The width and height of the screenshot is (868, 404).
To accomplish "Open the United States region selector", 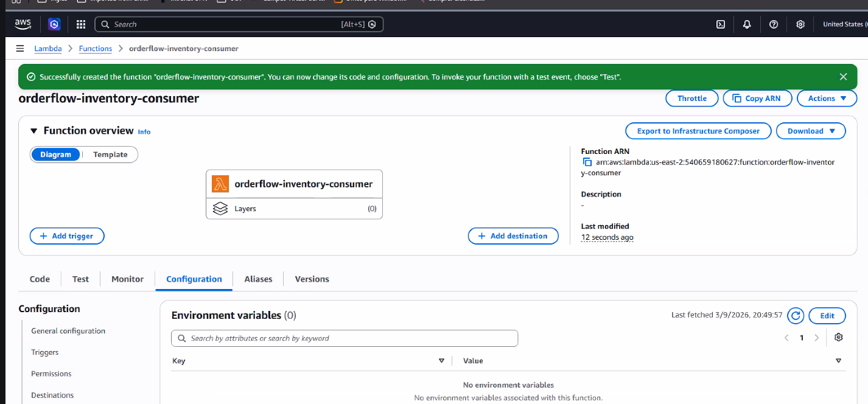I will click(x=845, y=24).
